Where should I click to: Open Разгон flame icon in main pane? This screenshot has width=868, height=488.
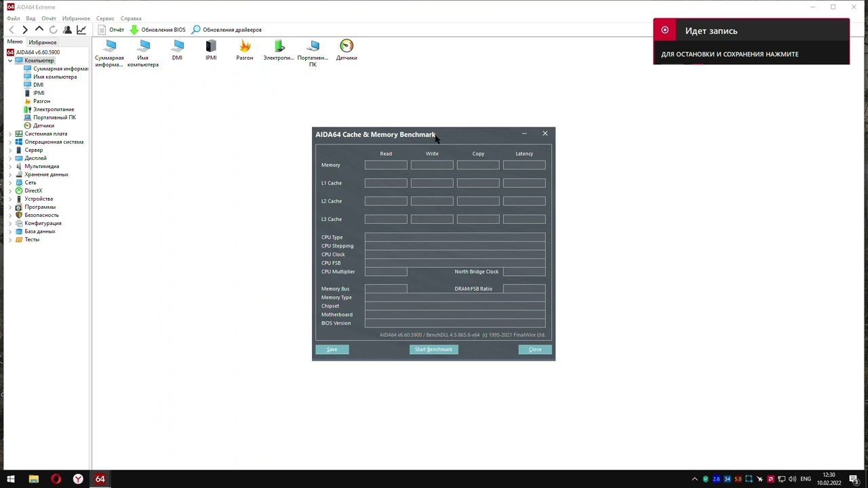point(245,51)
